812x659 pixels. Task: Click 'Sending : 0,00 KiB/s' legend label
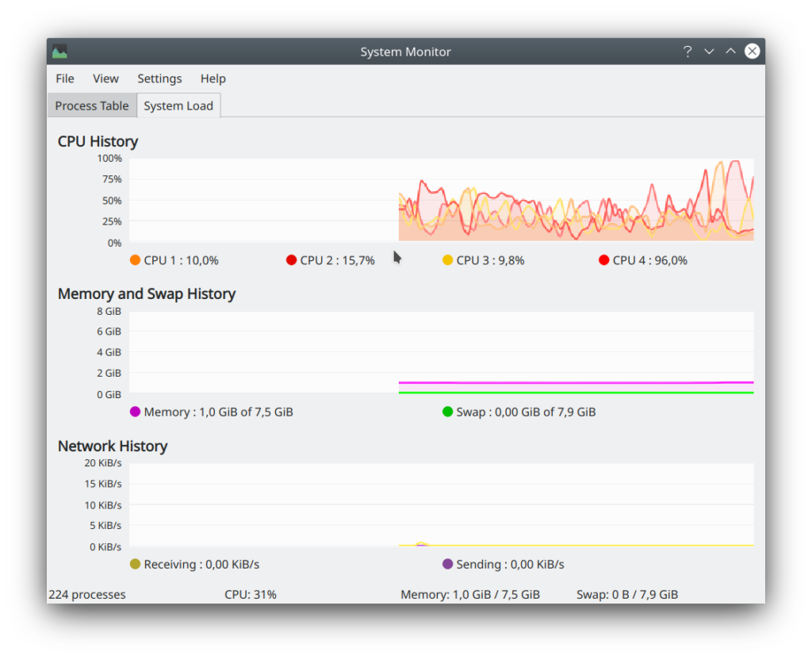coord(510,565)
